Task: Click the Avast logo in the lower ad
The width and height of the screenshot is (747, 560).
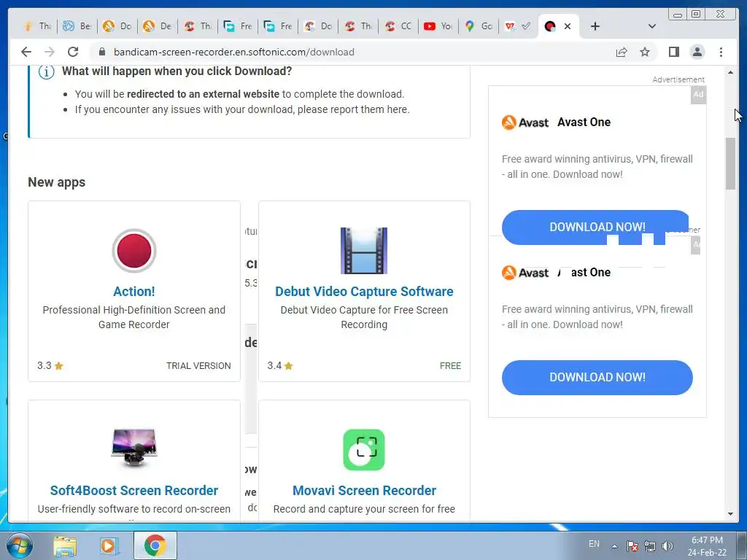Action: (x=525, y=273)
